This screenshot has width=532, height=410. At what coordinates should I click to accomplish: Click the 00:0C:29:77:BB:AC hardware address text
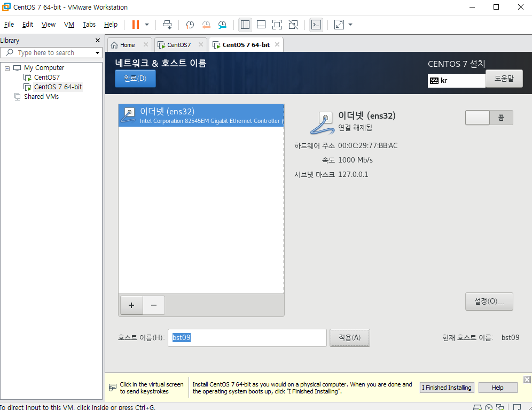[368, 146]
